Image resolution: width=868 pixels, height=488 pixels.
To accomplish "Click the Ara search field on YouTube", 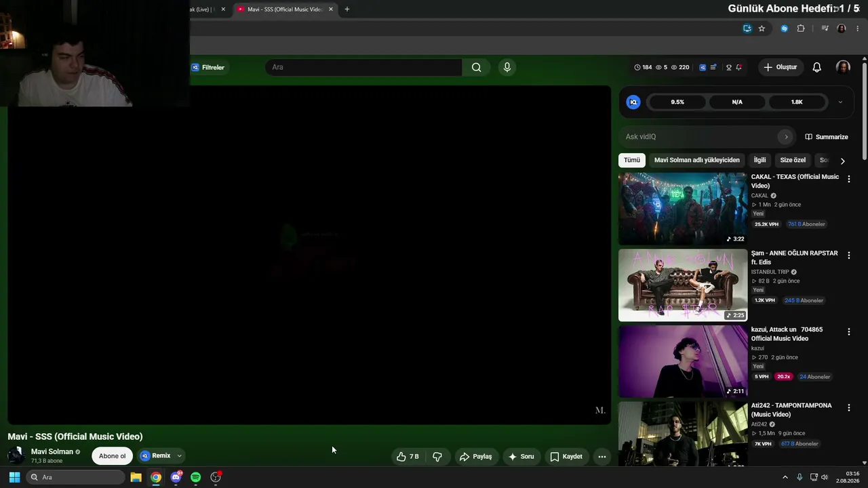I will (x=363, y=67).
